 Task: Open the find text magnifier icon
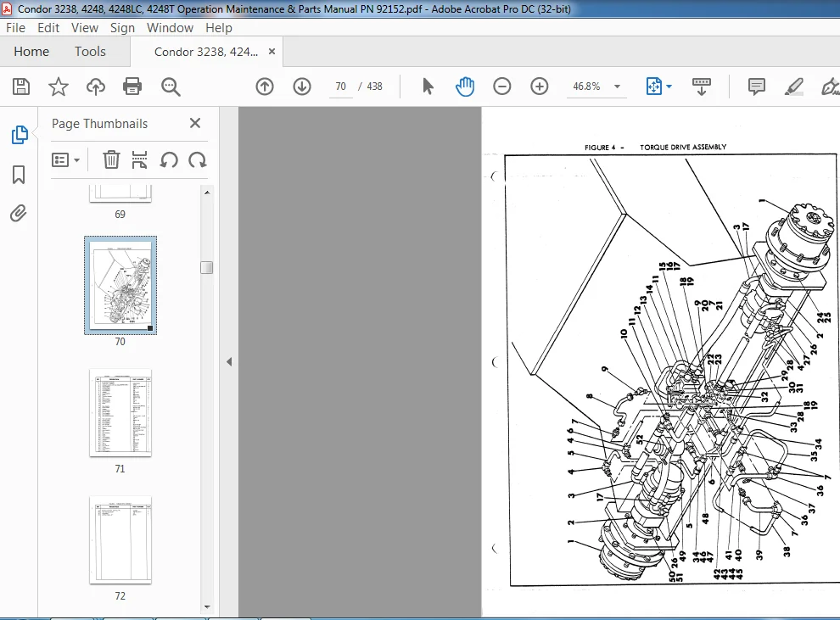pyautogui.click(x=171, y=87)
